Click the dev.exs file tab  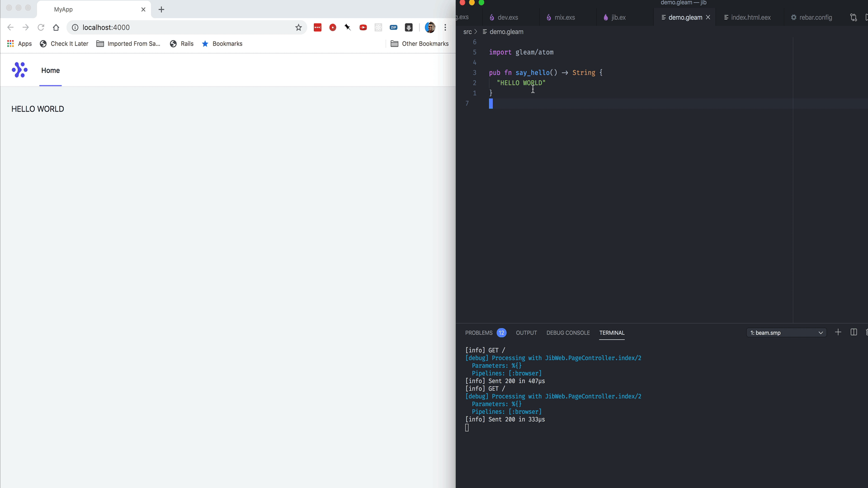click(507, 17)
